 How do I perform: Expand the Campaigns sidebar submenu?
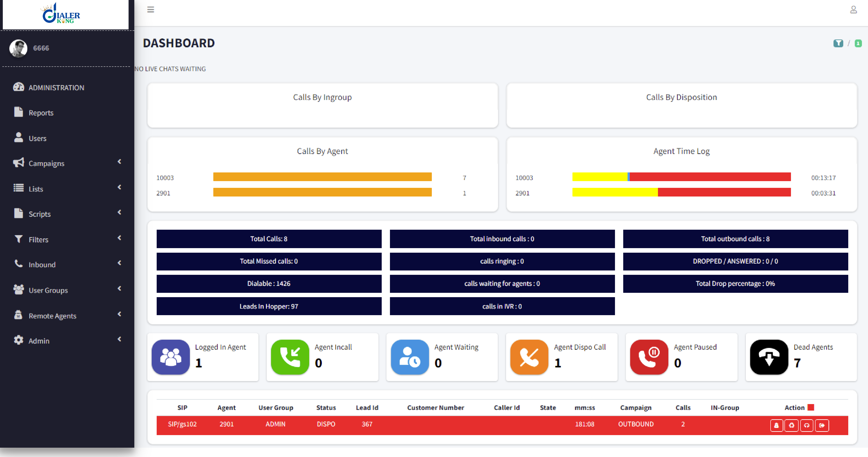[46, 163]
